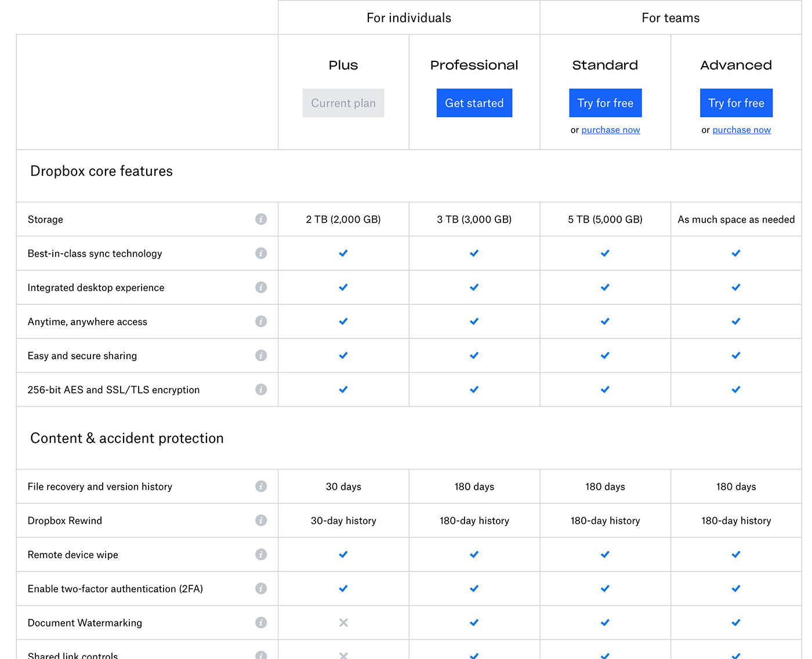Click info icon beside Integrated desktop experience
The image size is (812, 659).
point(261,287)
